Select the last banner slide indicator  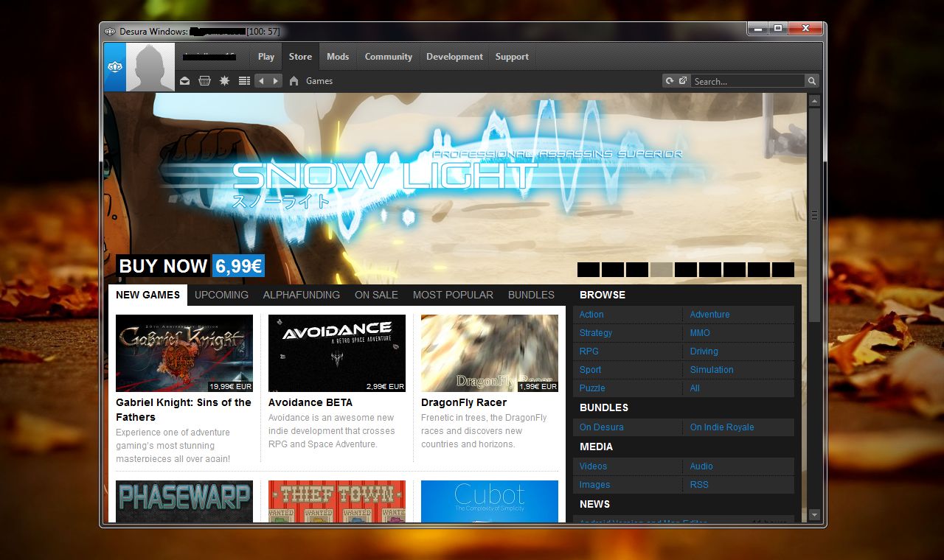pyautogui.click(x=783, y=270)
